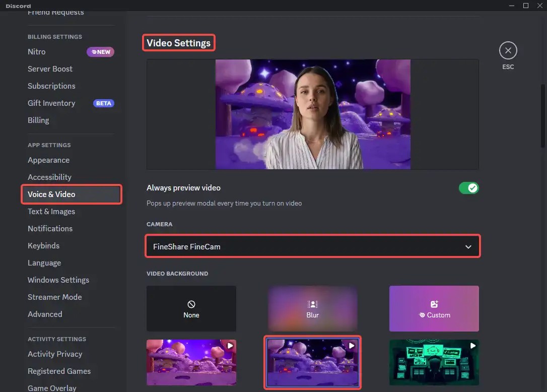Apply the Blur video background
The image size is (547, 392).
tap(312, 308)
